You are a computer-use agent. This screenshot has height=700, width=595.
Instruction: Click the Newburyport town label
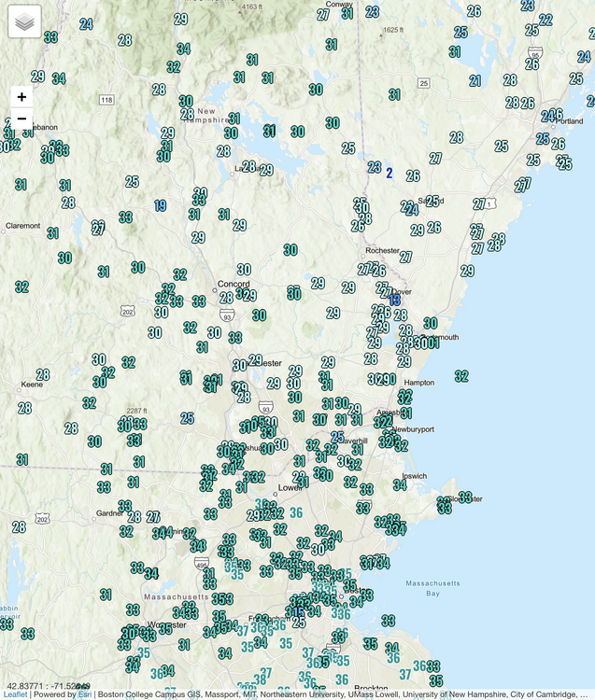[414, 429]
